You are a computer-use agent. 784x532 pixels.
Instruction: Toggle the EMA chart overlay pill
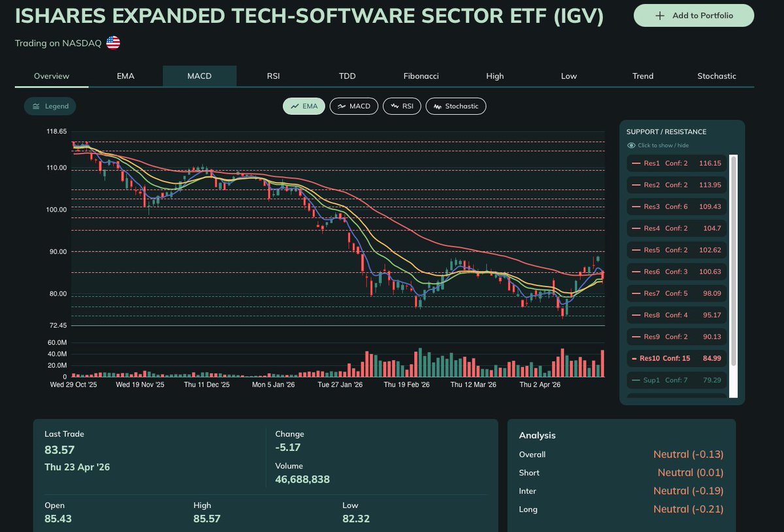pos(304,106)
